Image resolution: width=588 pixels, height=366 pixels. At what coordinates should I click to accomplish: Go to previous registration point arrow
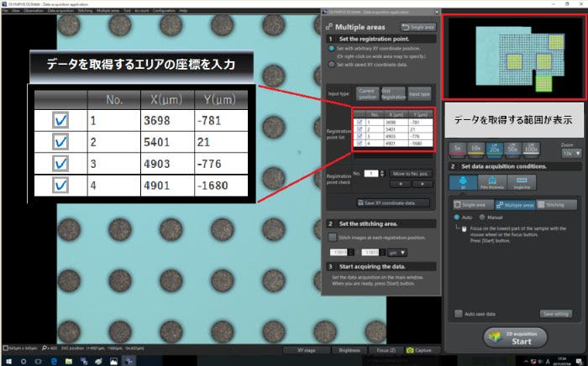click(x=400, y=184)
